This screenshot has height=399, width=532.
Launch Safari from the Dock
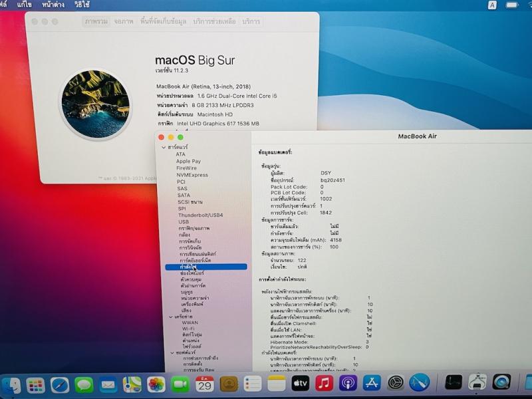click(60, 385)
